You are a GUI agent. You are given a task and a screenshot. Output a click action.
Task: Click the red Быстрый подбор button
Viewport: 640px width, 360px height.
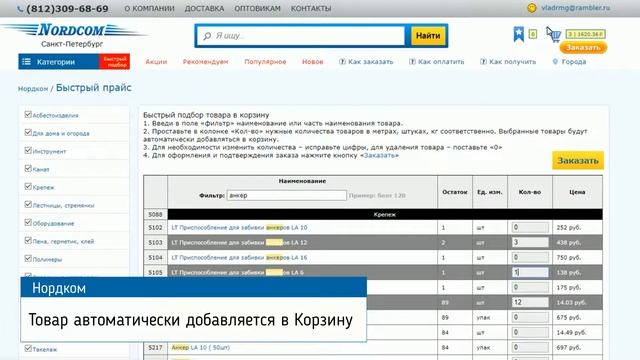pyautogui.click(x=115, y=62)
